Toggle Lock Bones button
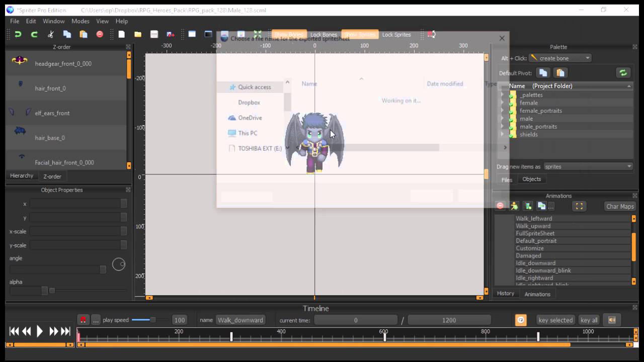This screenshot has width=644, height=362. tap(324, 35)
